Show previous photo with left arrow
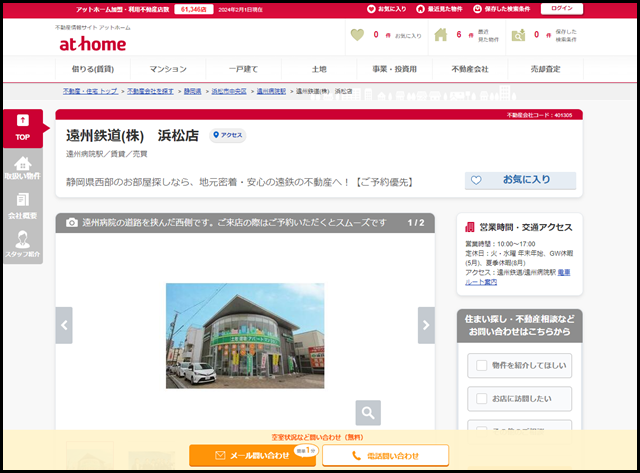Screen dimensions: 640x473 click(x=64, y=325)
